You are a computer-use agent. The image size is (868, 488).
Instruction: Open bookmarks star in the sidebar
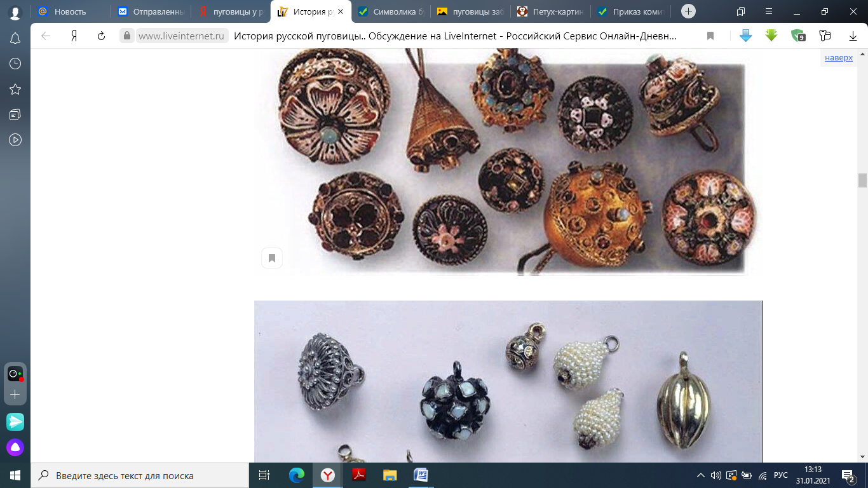[15, 89]
